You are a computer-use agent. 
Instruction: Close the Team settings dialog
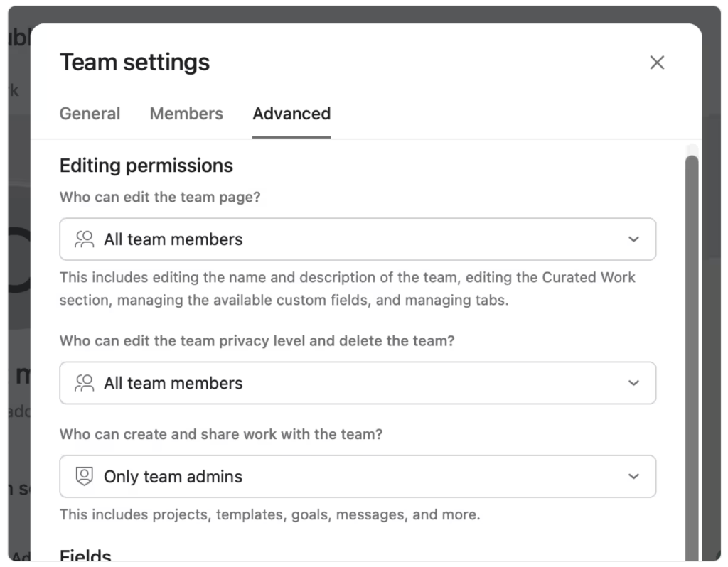pyautogui.click(x=657, y=63)
